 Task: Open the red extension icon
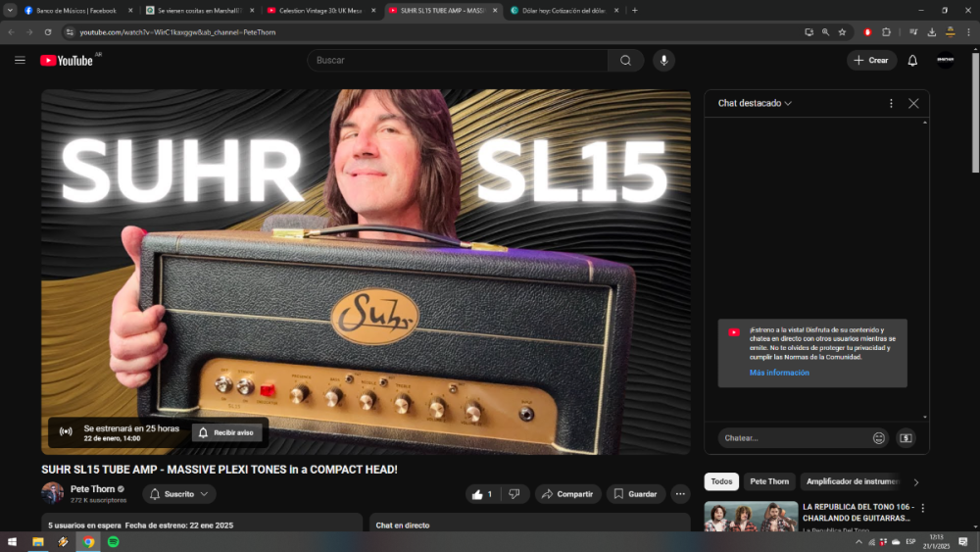[x=867, y=32]
